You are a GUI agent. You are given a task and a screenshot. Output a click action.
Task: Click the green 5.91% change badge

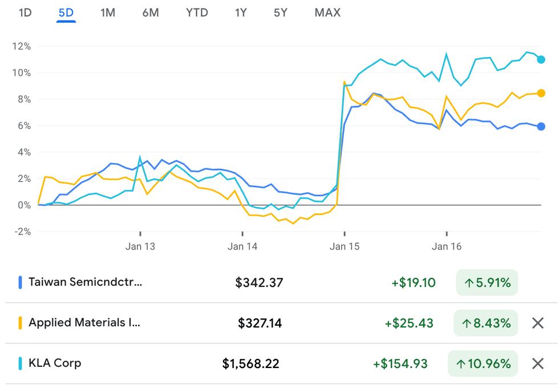point(487,282)
